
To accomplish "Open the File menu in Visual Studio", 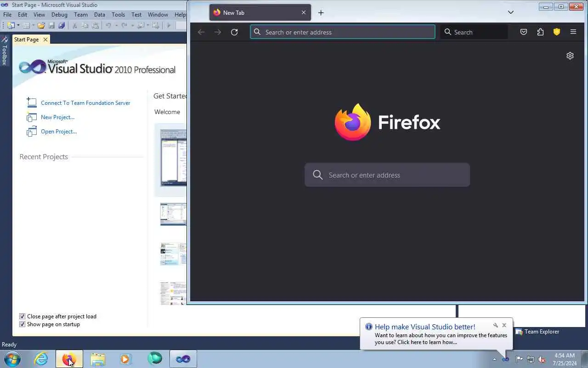I will tap(7, 15).
